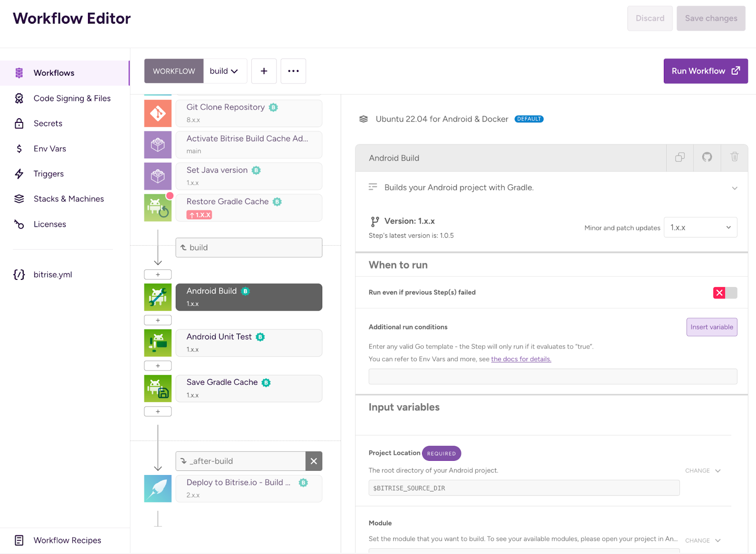This screenshot has width=756, height=554.
Task: Open the Licenses section
Action: tap(65, 224)
